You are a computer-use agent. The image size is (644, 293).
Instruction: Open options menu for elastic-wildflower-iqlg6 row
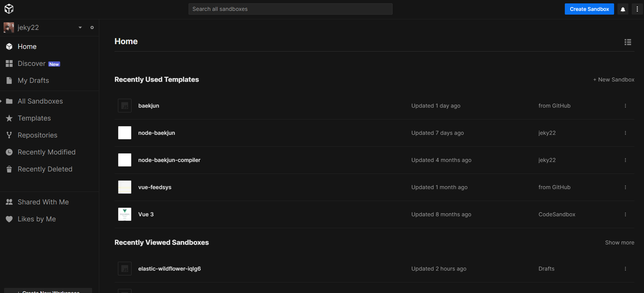(x=625, y=269)
